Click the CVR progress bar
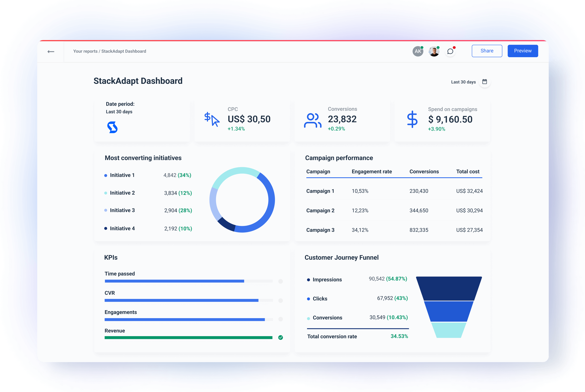The height and width of the screenshot is (392, 585). (x=181, y=300)
